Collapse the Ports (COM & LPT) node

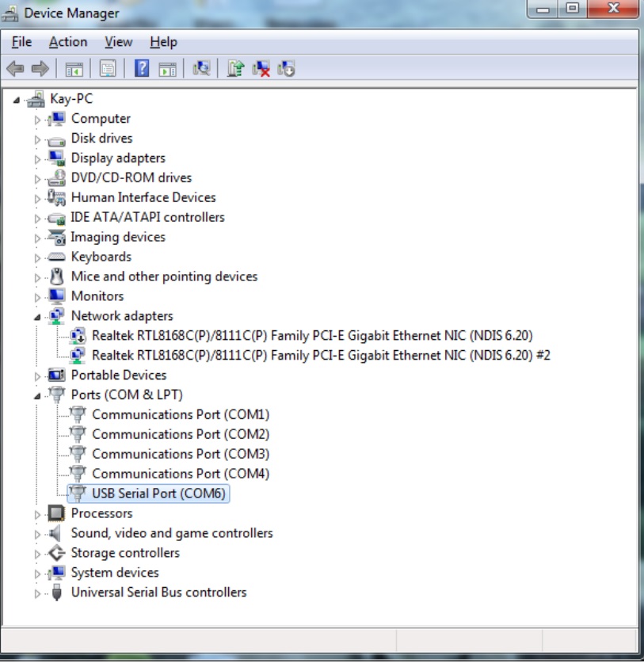[37, 395]
